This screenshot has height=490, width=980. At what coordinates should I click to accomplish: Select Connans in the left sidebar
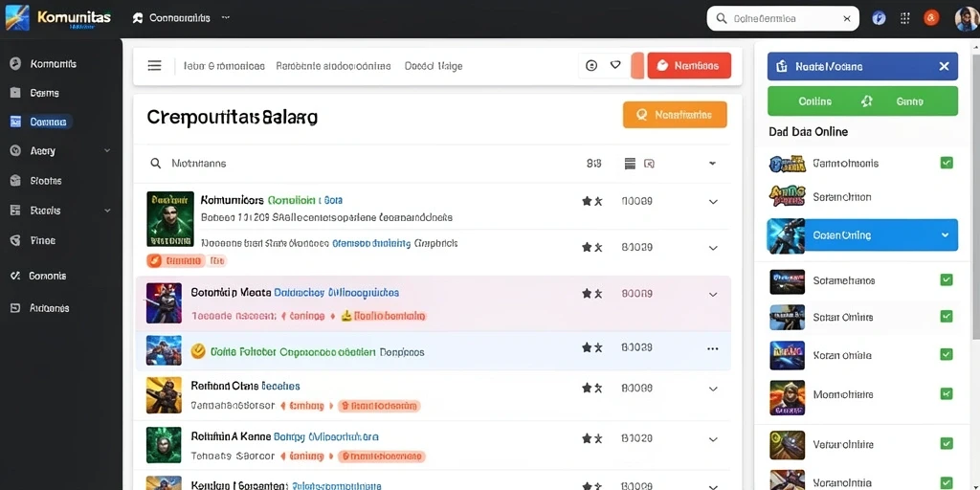(41, 122)
